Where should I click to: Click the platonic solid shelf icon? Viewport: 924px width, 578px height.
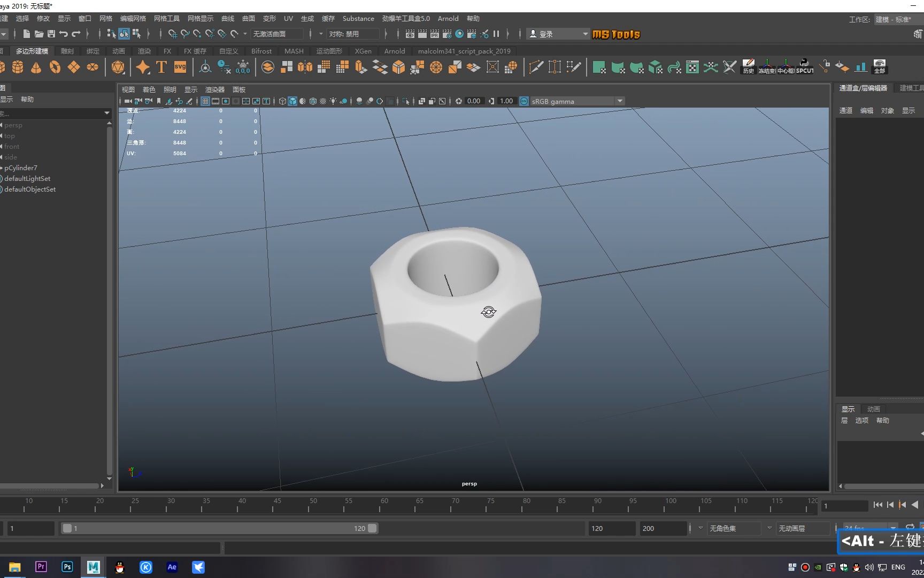click(118, 67)
